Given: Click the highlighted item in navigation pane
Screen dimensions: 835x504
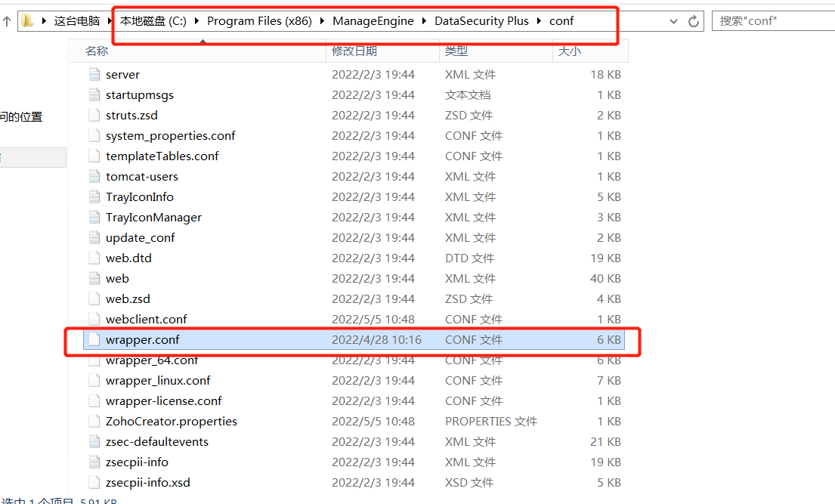Looking at the screenshot, I should click(x=33, y=158).
